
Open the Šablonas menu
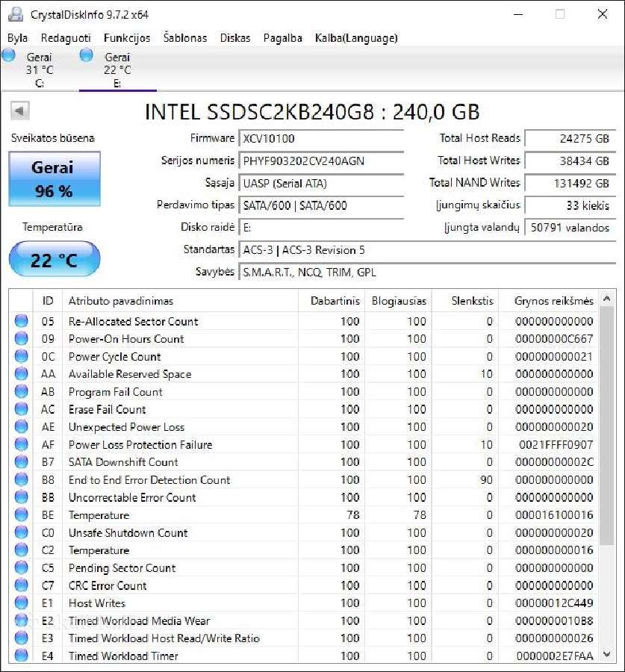click(x=185, y=38)
